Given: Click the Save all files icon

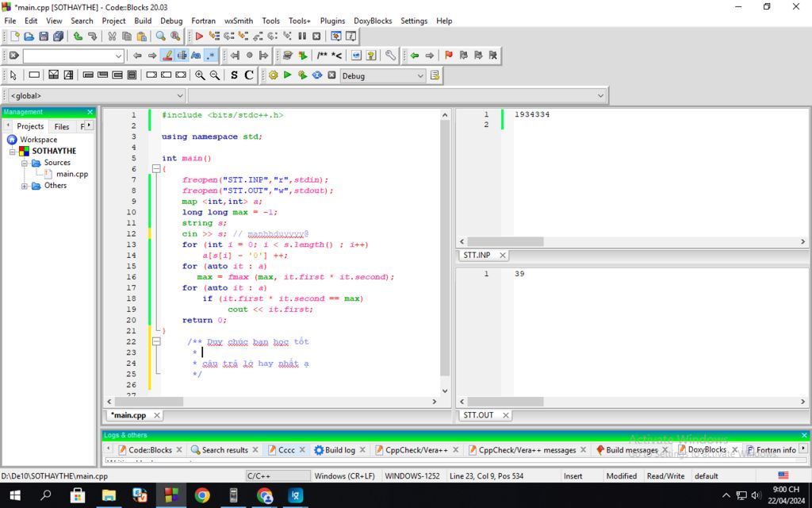Looking at the screenshot, I should (x=59, y=37).
